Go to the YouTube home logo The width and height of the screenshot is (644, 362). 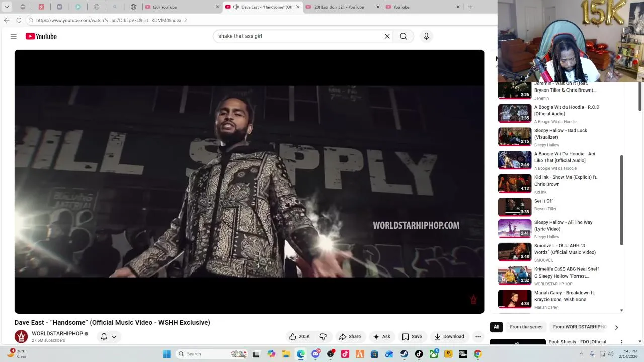pyautogui.click(x=41, y=36)
